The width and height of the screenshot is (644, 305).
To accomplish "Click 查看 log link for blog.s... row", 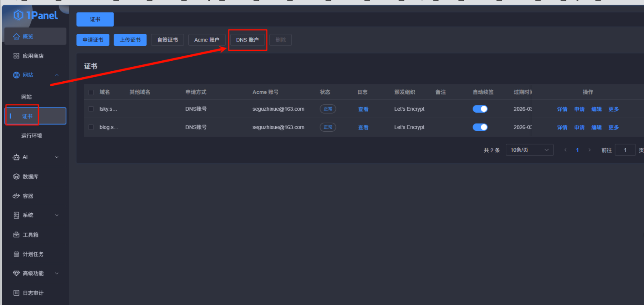I will (363, 128).
